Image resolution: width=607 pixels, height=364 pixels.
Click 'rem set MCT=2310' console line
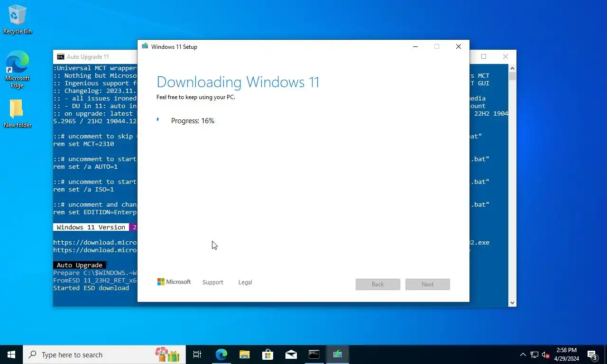(x=83, y=144)
